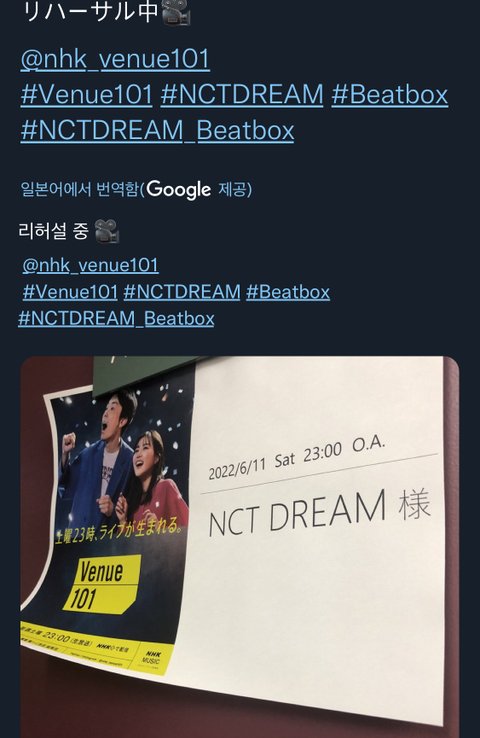Open #NCTDREAM hashtag in the Korean translation
480x738 pixels.
pos(182,292)
